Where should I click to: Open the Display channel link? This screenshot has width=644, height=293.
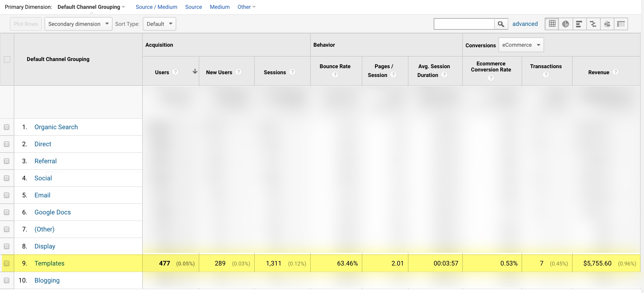tap(45, 246)
